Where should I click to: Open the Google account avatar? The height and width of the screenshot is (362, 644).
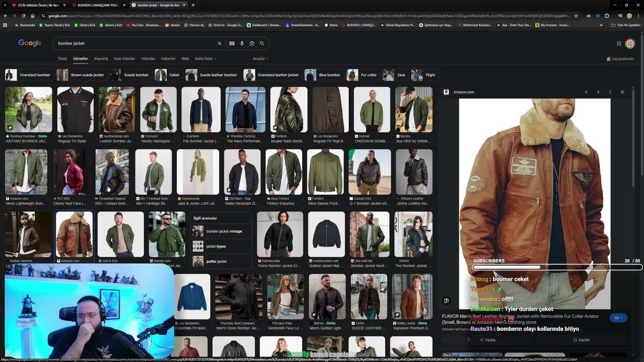630,44
